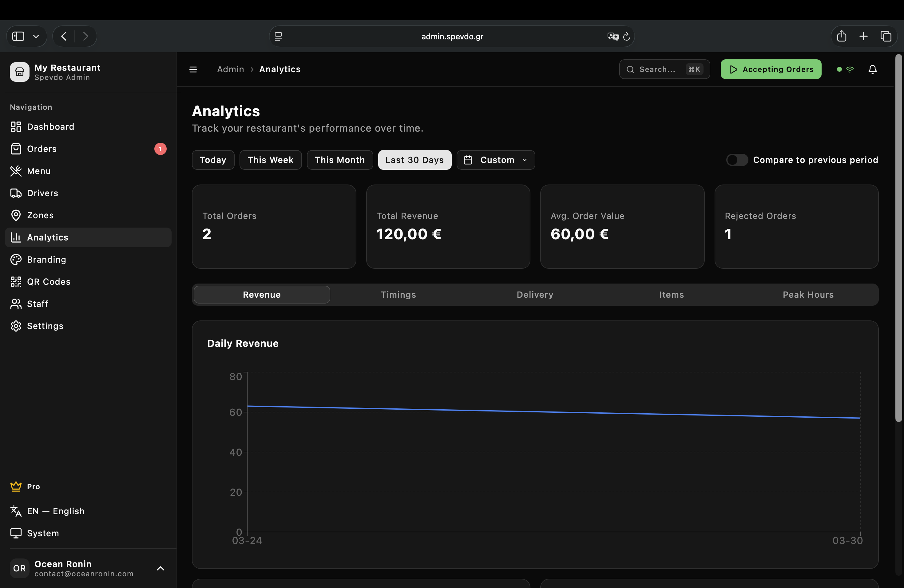This screenshot has width=904, height=588.
Task: Click the notification bell icon
Action: coord(872,69)
